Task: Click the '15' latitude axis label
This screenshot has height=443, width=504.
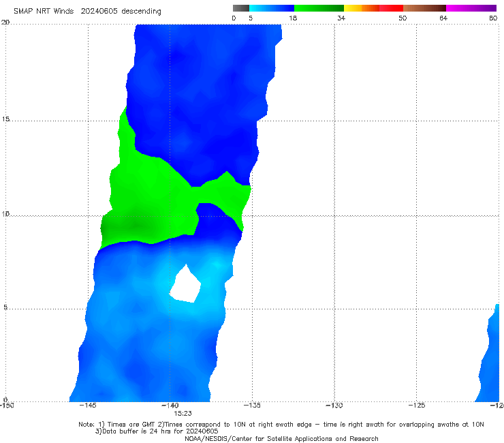Action: (5, 119)
